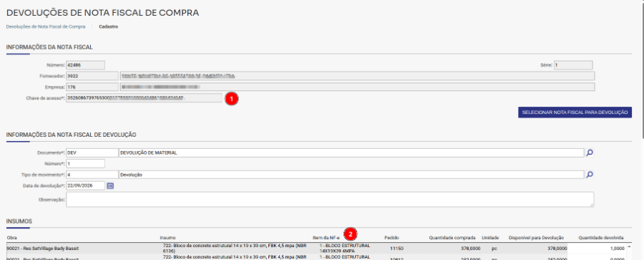Sort by the Unidade column header
Screen dimensions: 644x260
click(x=490, y=237)
